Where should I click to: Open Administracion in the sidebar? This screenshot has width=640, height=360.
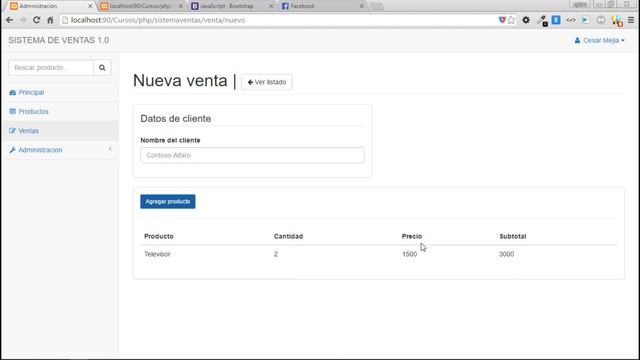(60, 150)
